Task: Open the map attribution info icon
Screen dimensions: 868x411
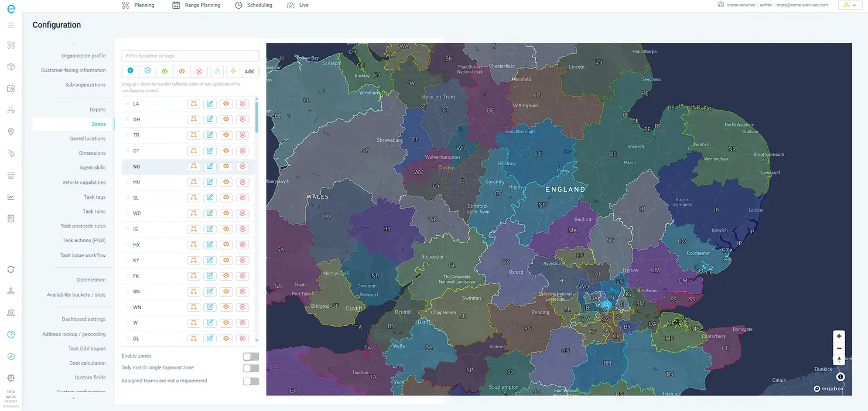Action: click(840, 377)
